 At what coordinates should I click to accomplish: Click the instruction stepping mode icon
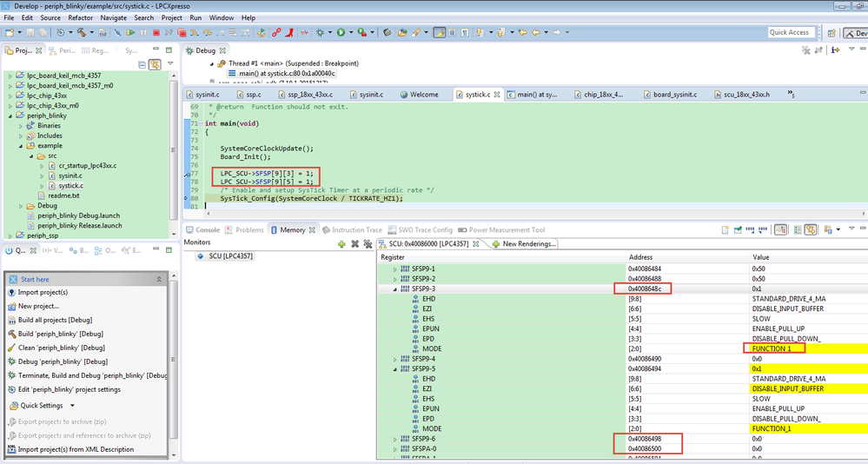pyautogui.click(x=835, y=50)
